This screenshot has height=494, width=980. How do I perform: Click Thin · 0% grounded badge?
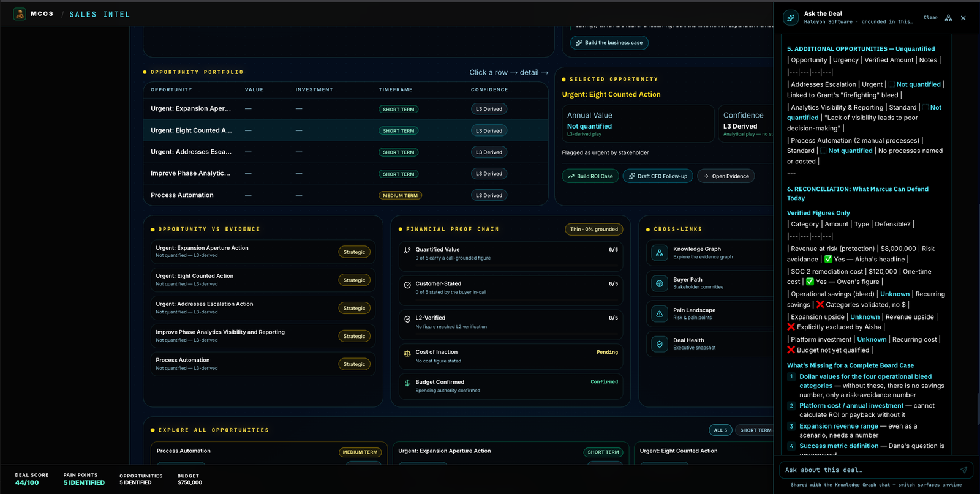pyautogui.click(x=594, y=230)
